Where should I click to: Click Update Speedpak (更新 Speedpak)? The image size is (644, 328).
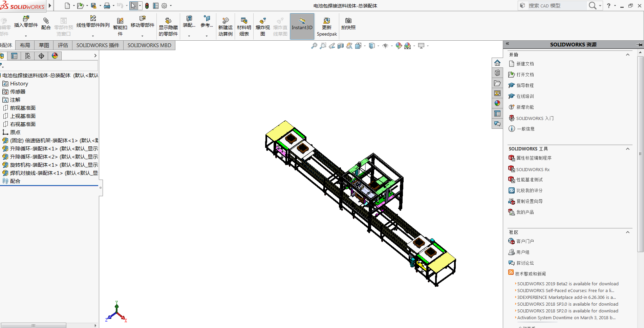(327, 26)
